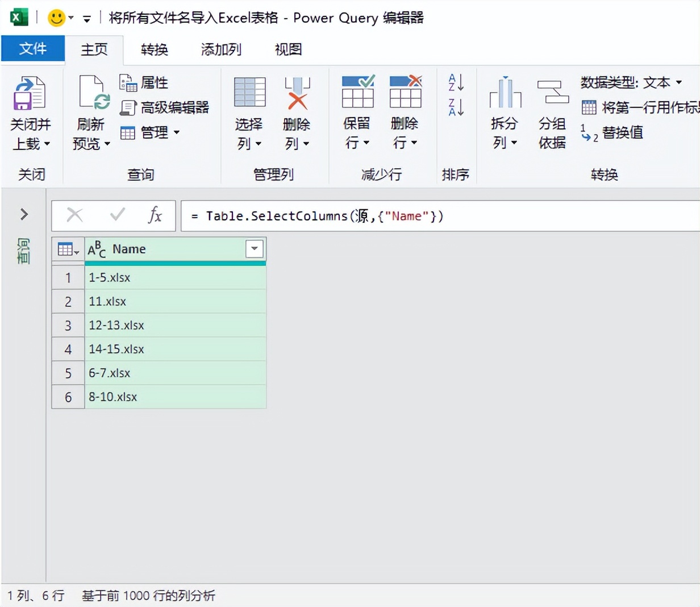Screen dimensions: 700x607
Task: Click the 分组依据 button
Action: (x=552, y=114)
